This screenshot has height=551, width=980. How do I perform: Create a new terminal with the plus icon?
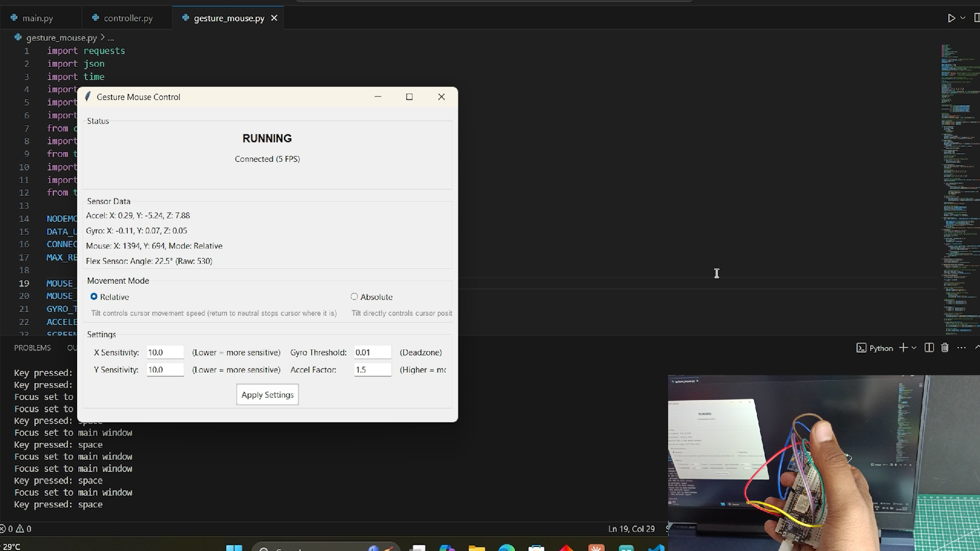pyautogui.click(x=903, y=348)
